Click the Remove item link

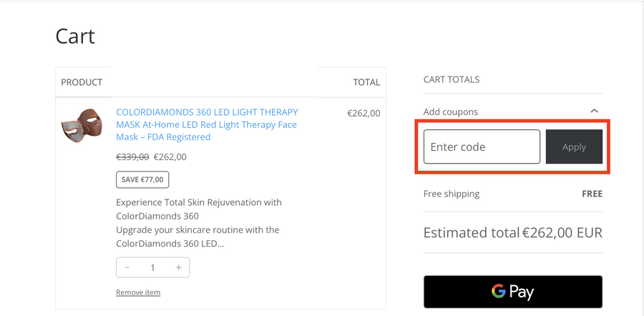[138, 292]
